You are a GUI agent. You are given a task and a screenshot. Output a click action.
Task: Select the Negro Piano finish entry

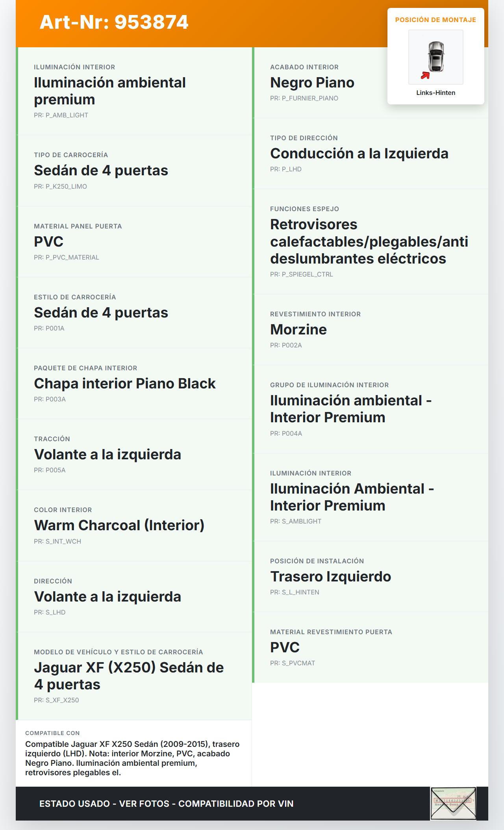pos(312,83)
